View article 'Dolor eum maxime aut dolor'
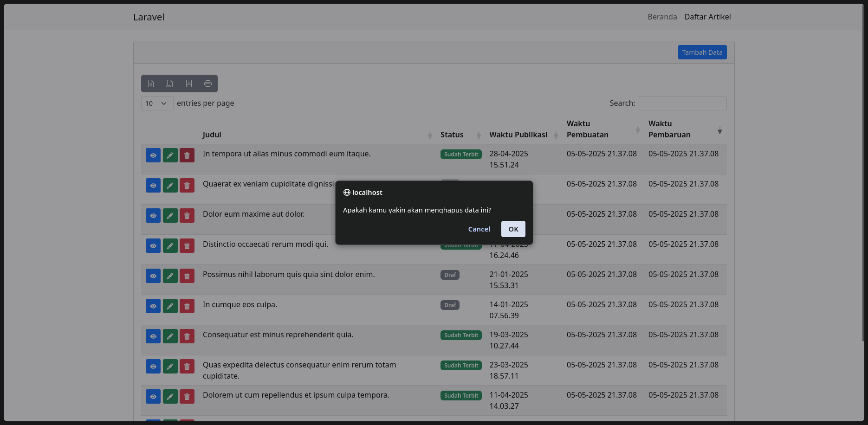This screenshot has height=425, width=868. click(153, 216)
